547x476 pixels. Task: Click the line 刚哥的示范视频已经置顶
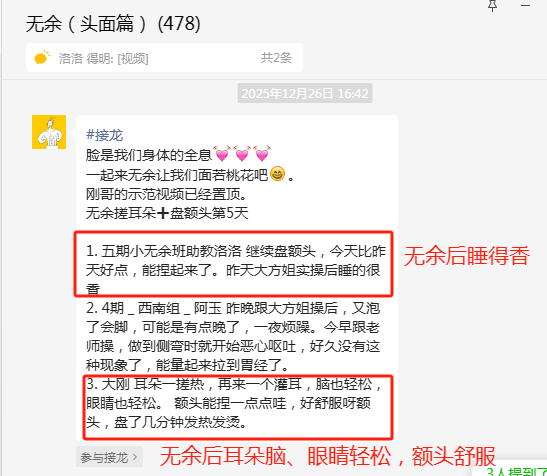(166, 194)
